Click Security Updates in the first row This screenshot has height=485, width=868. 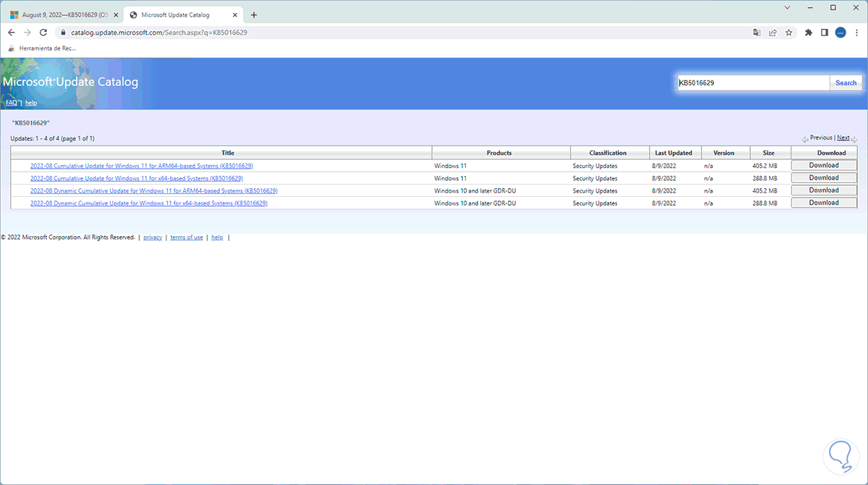595,166
